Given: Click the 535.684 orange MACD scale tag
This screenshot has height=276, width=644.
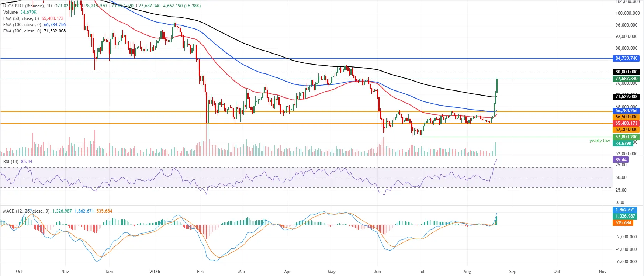Looking at the screenshot, I should (x=623, y=223).
